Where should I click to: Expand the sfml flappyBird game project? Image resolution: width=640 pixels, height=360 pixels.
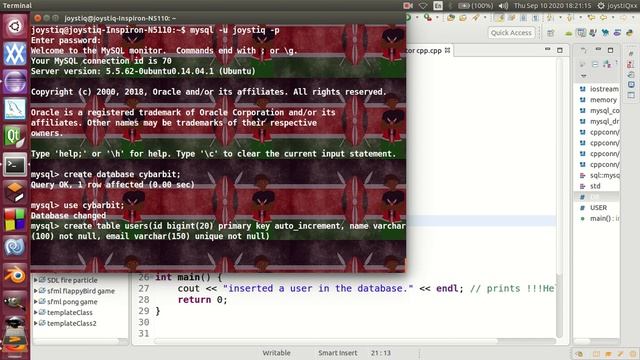tap(36, 291)
